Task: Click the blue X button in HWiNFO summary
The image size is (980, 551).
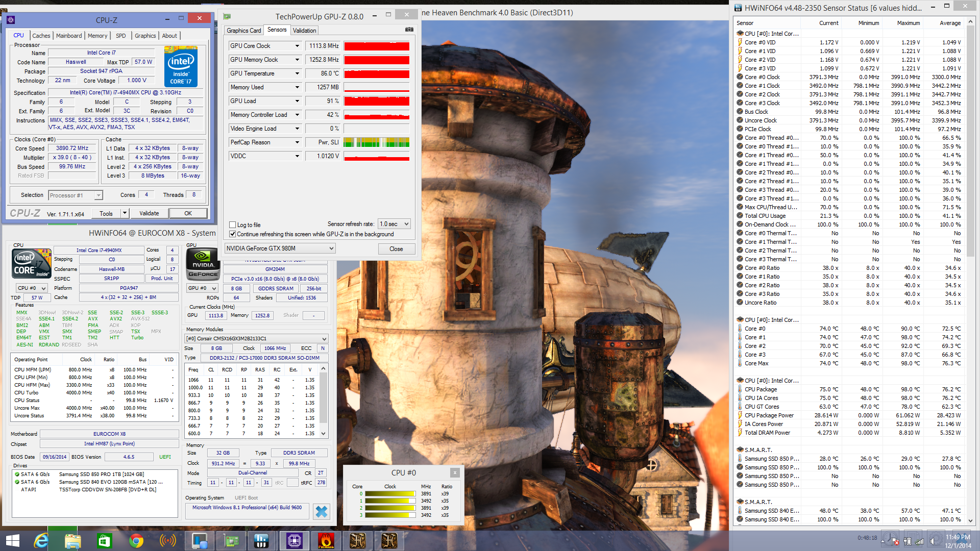Action: (322, 511)
